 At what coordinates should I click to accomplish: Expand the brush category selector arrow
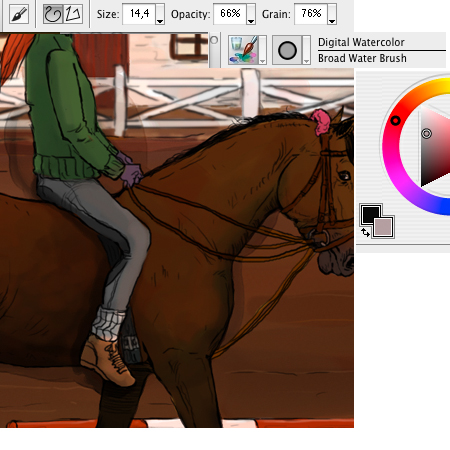click(263, 50)
